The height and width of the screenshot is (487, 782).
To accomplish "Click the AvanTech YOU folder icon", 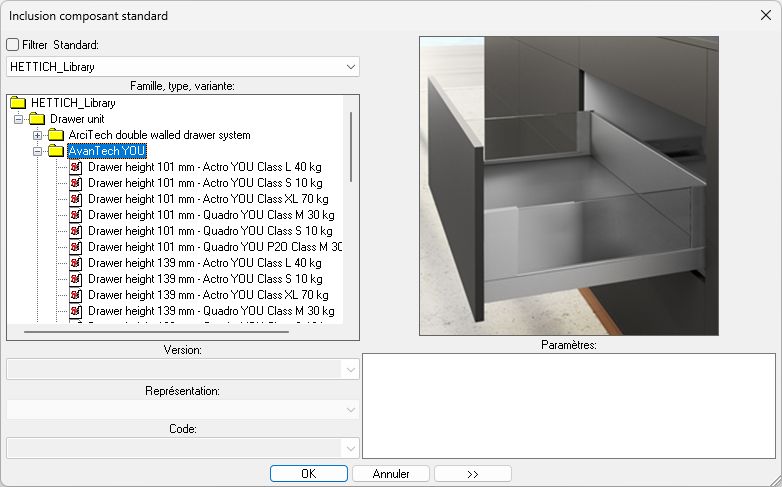I will tap(56, 151).
